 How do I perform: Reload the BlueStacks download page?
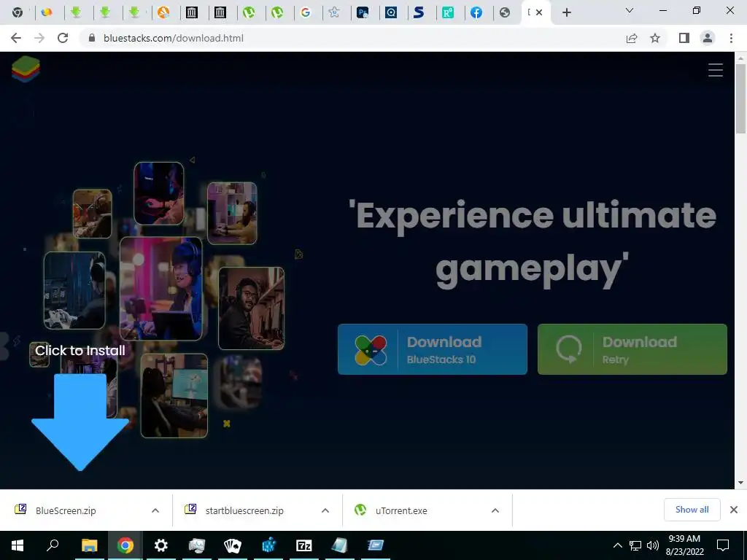(x=63, y=38)
